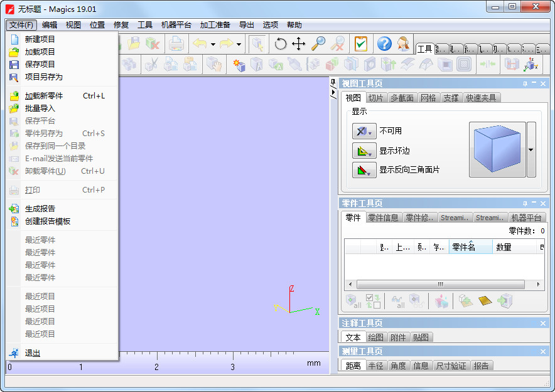Click 生成报告 menu entry
This screenshot has height=392, width=555.
click(40, 209)
